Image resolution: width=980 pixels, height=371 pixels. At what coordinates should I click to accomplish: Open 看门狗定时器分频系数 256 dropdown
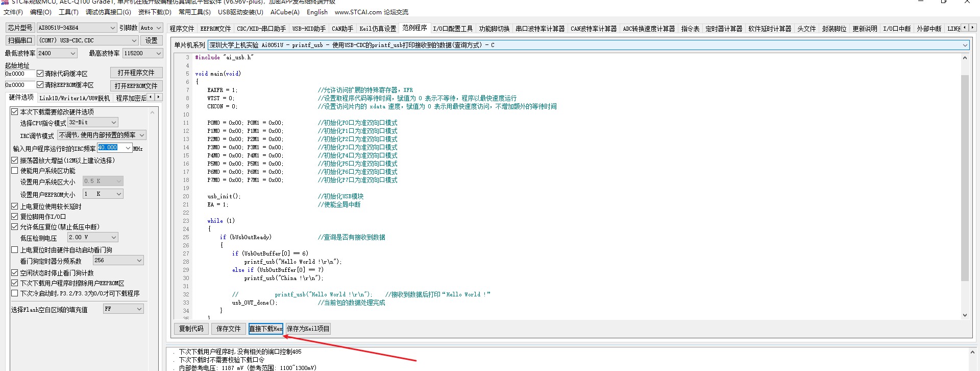[118, 260]
